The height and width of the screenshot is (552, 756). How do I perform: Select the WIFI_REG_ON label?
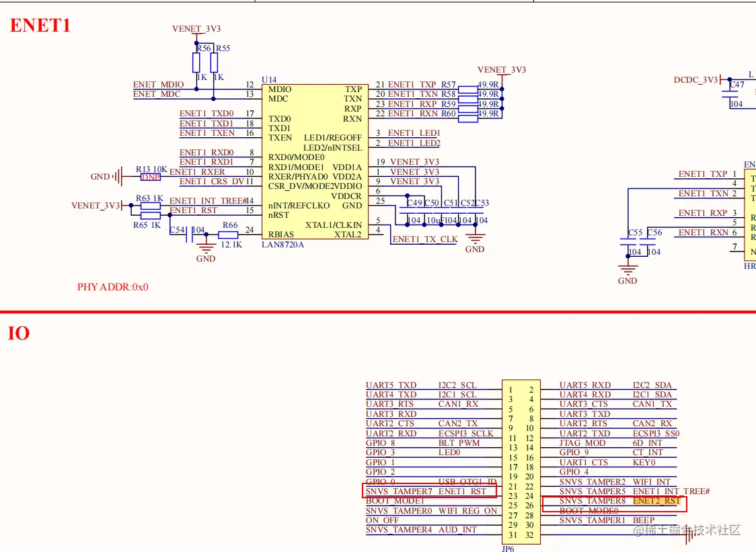click(x=467, y=510)
